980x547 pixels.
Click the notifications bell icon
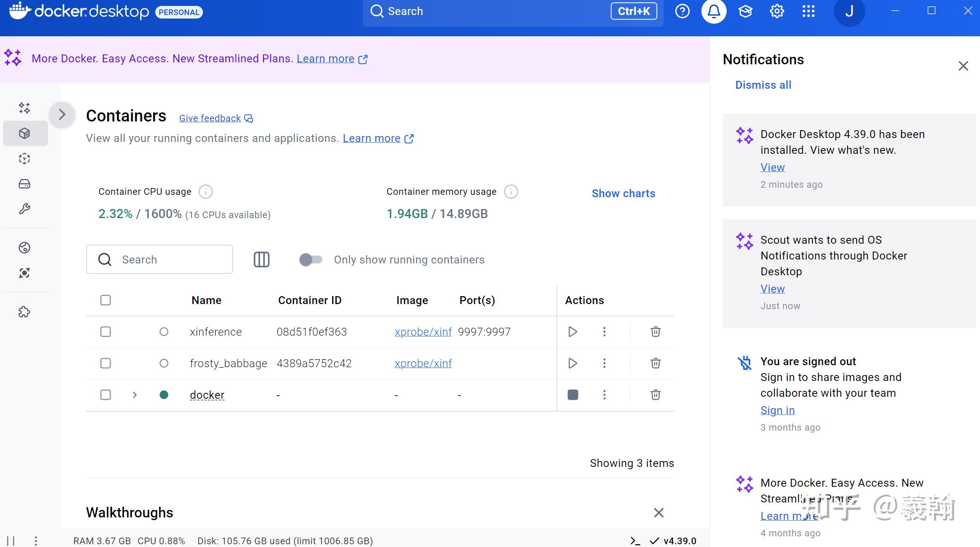(x=714, y=11)
